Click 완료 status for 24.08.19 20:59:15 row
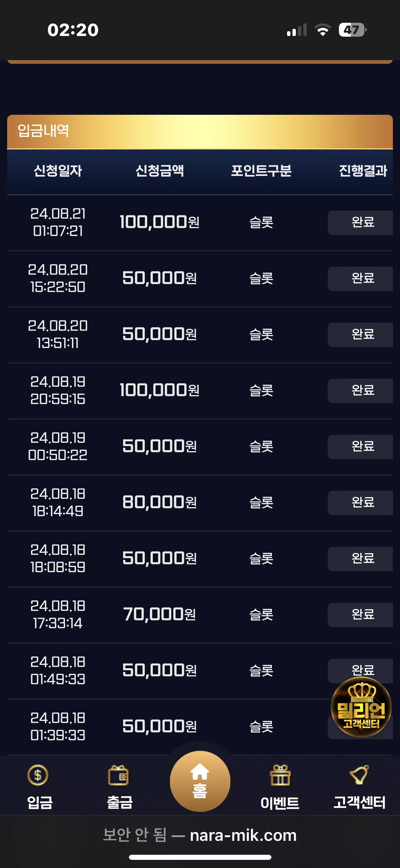Screen dimensions: 400x868 click(x=360, y=391)
